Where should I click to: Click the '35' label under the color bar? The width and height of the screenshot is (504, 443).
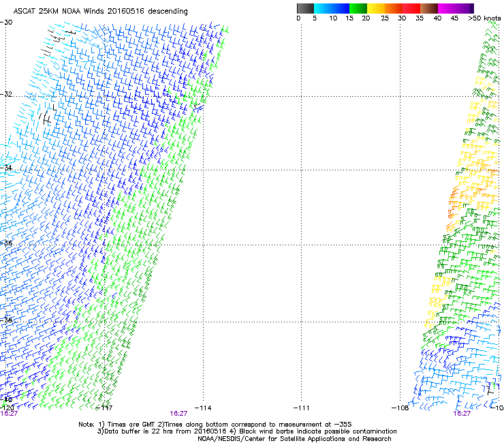tap(420, 18)
